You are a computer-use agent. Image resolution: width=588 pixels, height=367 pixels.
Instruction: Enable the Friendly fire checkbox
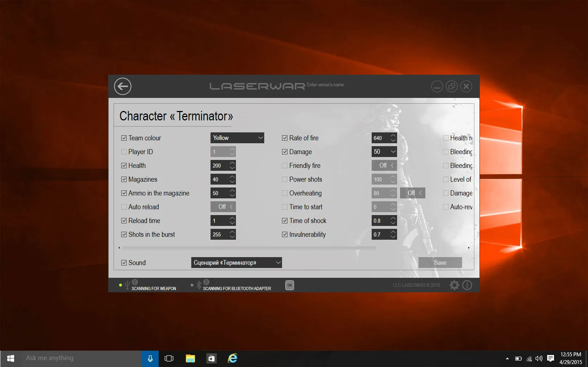pyautogui.click(x=285, y=166)
